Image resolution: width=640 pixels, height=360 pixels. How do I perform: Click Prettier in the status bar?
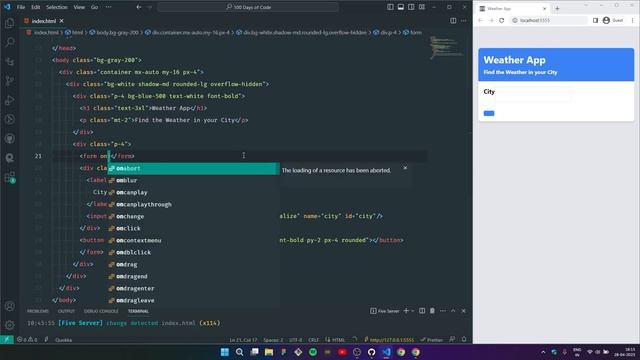pyautogui.click(x=432, y=340)
